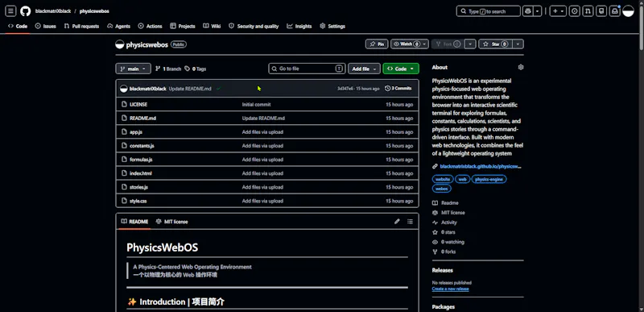View the 0 forks link
This screenshot has height=312, width=644.
444,252
